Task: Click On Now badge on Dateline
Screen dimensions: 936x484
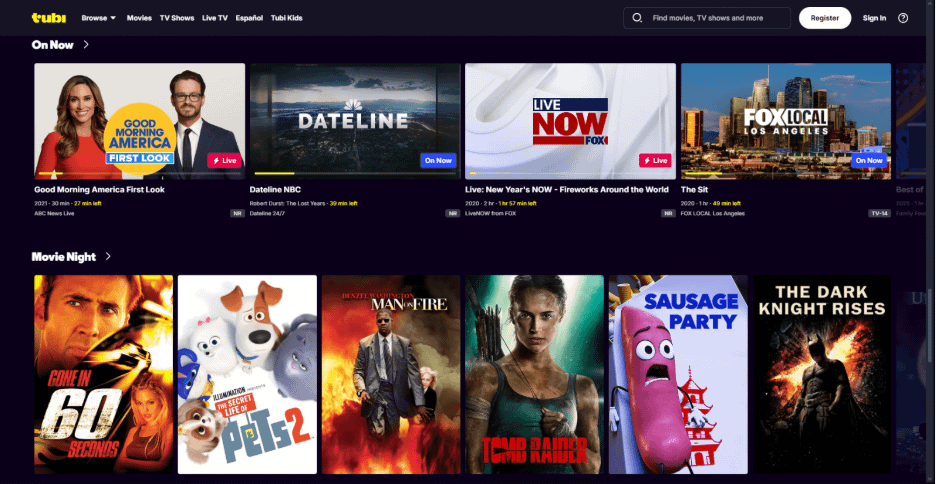Action: point(438,161)
